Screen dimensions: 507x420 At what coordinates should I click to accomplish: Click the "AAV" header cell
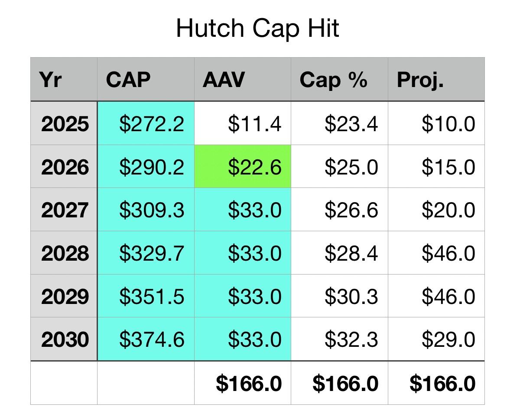point(242,80)
